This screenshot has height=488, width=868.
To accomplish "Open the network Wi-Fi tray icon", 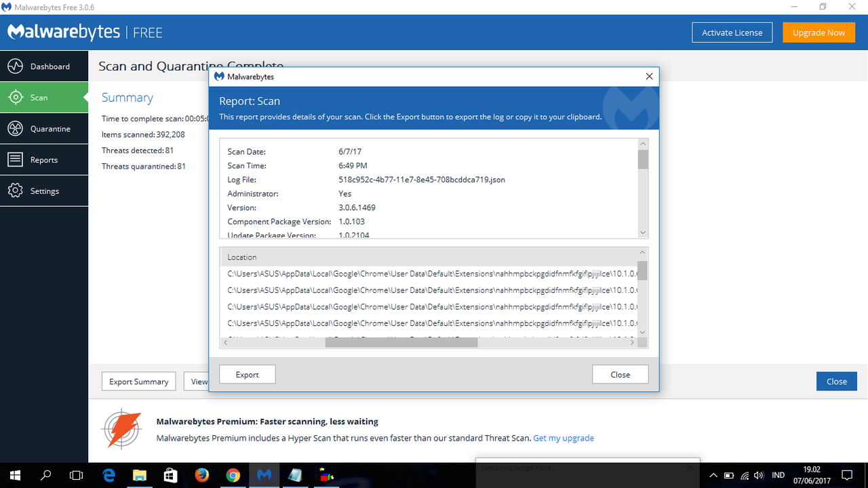I will pos(745,475).
